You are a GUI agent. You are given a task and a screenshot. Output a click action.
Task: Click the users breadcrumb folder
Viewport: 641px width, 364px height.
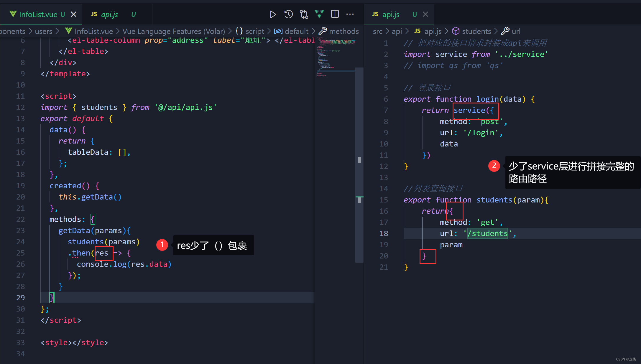[43, 31]
